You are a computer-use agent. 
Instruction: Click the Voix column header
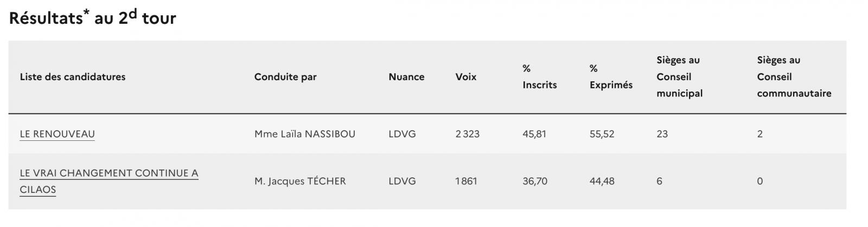[466, 77]
